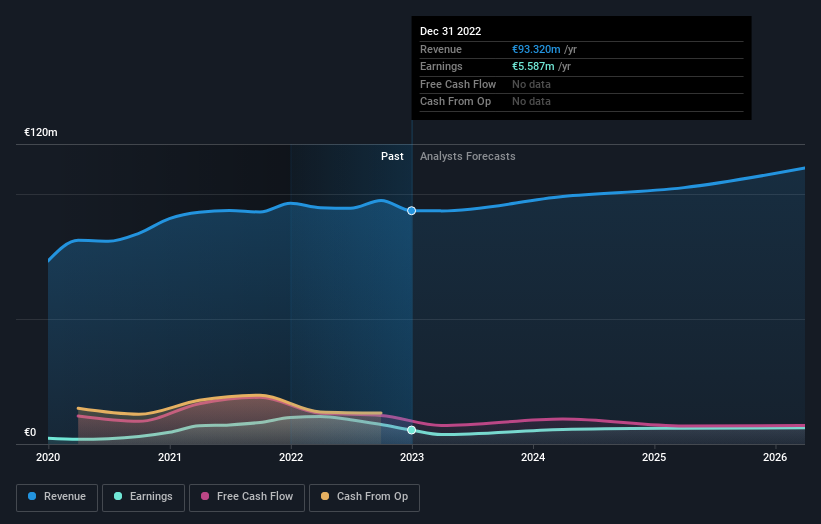Toggle the Revenue legend button
The width and height of the screenshot is (821, 524).
tap(57, 497)
